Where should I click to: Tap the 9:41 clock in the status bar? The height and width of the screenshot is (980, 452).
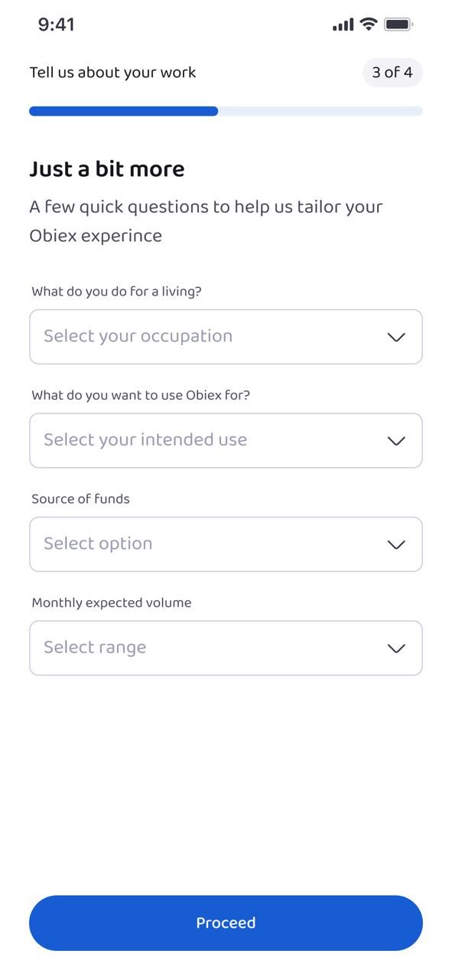coord(57,24)
